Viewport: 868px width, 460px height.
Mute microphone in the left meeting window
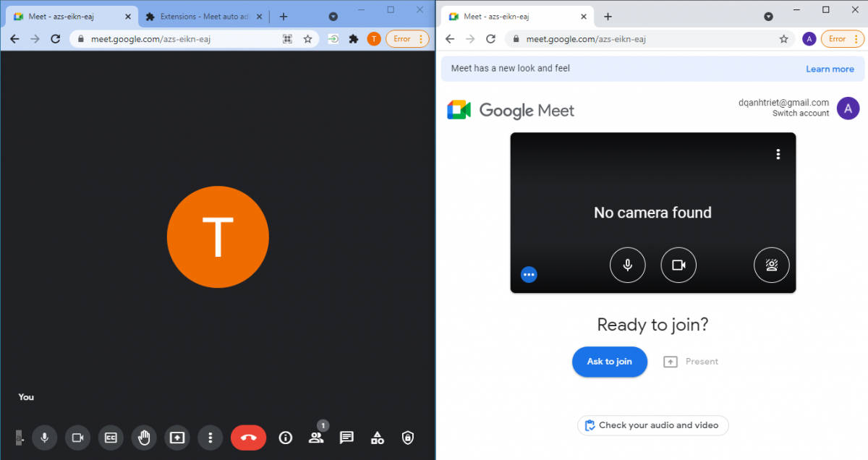[x=45, y=438]
